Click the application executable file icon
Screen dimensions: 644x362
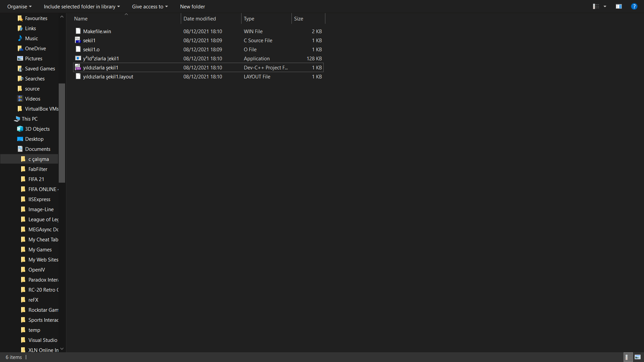point(78,58)
